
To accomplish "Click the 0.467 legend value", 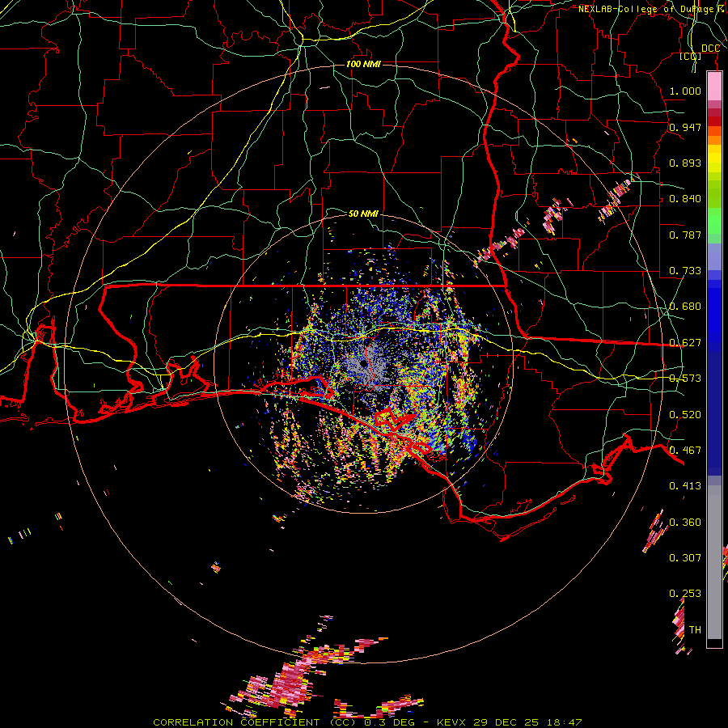I will (x=685, y=451).
